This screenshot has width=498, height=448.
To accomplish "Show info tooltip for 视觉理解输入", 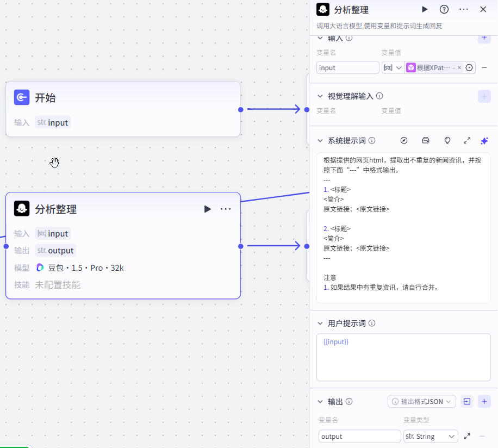I will tap(379, 96).
